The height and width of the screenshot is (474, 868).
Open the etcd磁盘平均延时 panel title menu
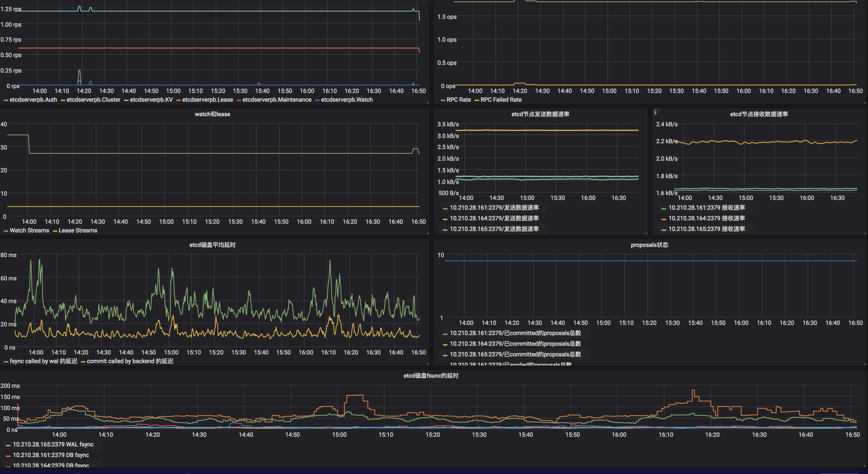click(x=212, y=245)
